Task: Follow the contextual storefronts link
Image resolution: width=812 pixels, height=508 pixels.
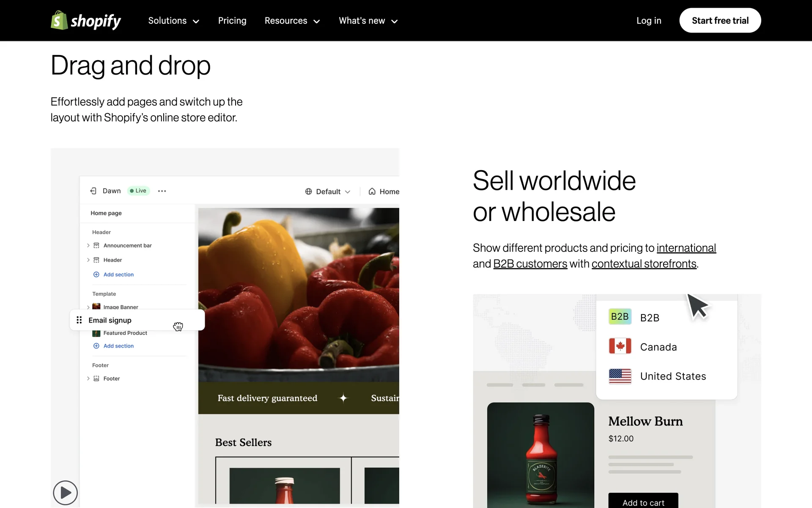Action: click(x=644, y=264)
